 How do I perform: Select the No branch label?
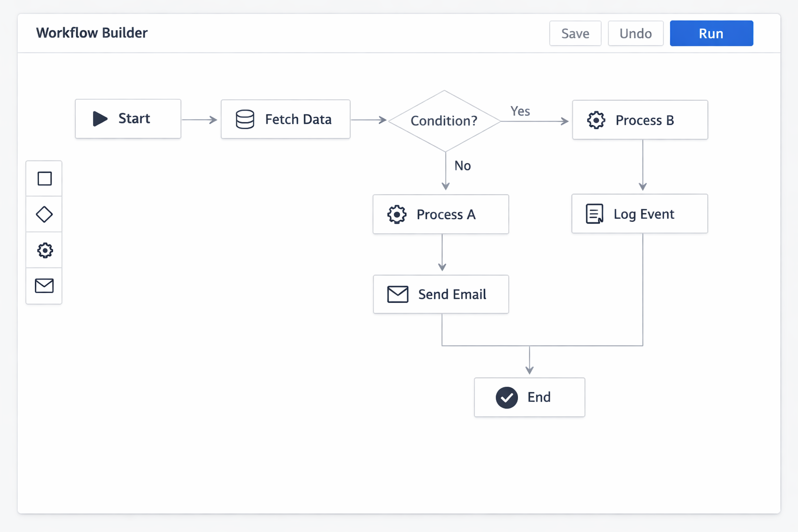click(x=462, y=166)
